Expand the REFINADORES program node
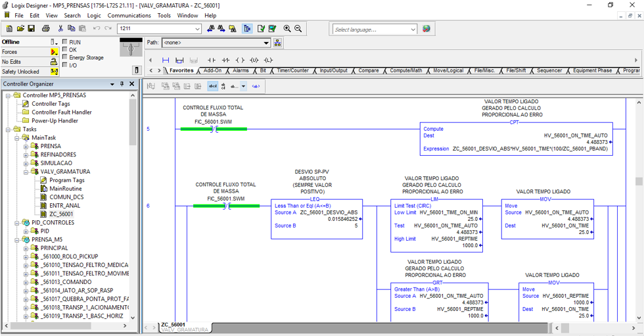Viewport: 644px width, 336px height. 26,155
